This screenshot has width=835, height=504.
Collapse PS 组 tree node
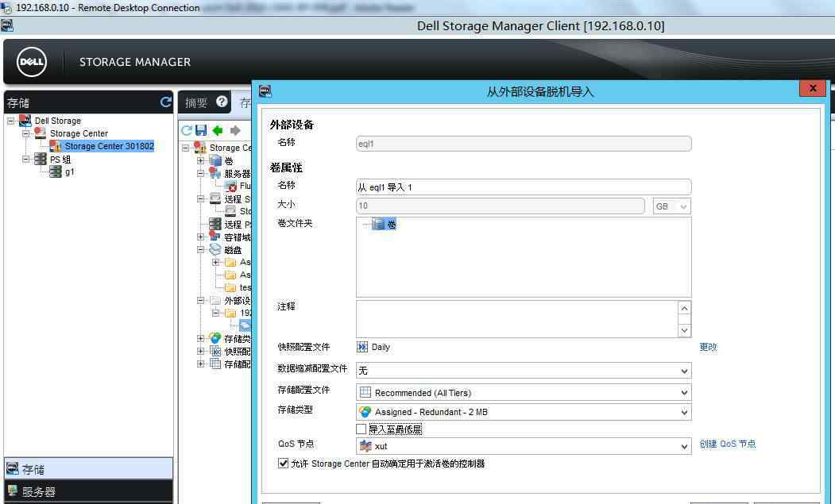(25, 159)
